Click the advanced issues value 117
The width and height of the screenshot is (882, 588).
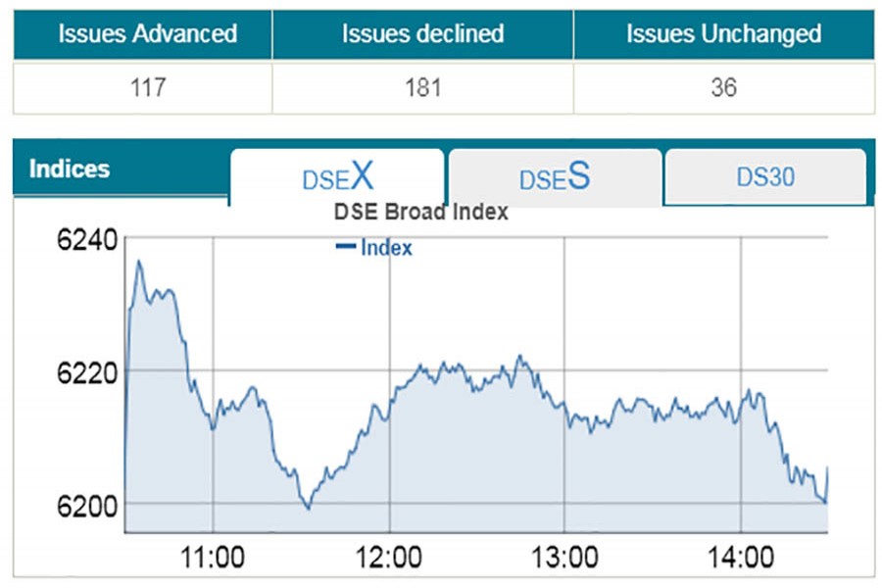(x=147, y=88)
